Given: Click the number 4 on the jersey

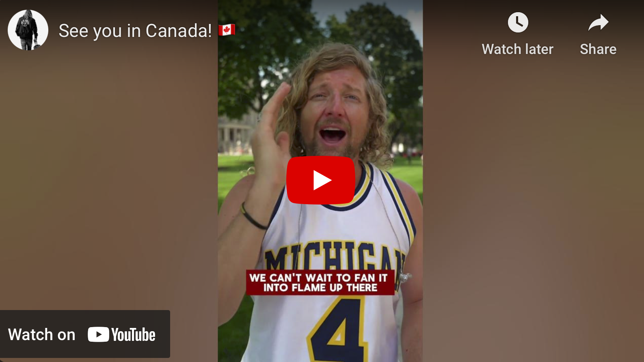Looking at the screenshot, I should [x=336, y=331].
